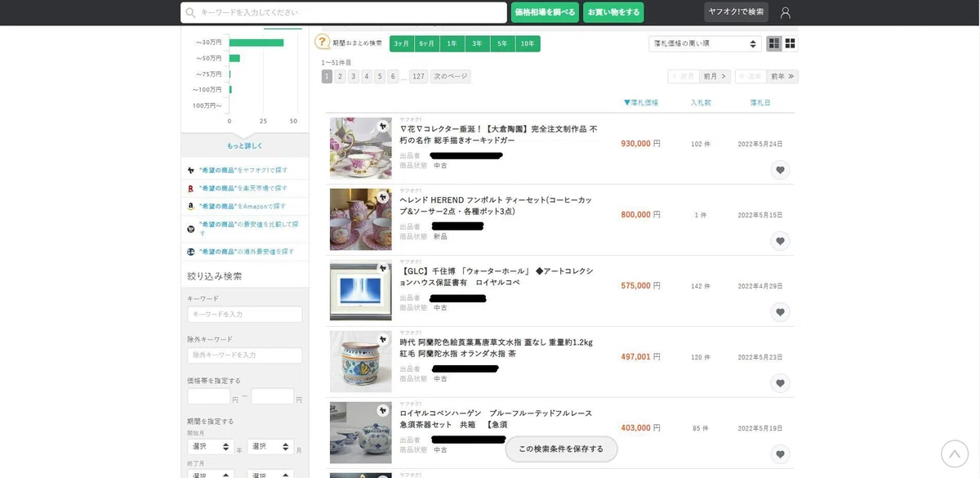
Task: Click the magnifier icon in search bar
Action: 190,12
